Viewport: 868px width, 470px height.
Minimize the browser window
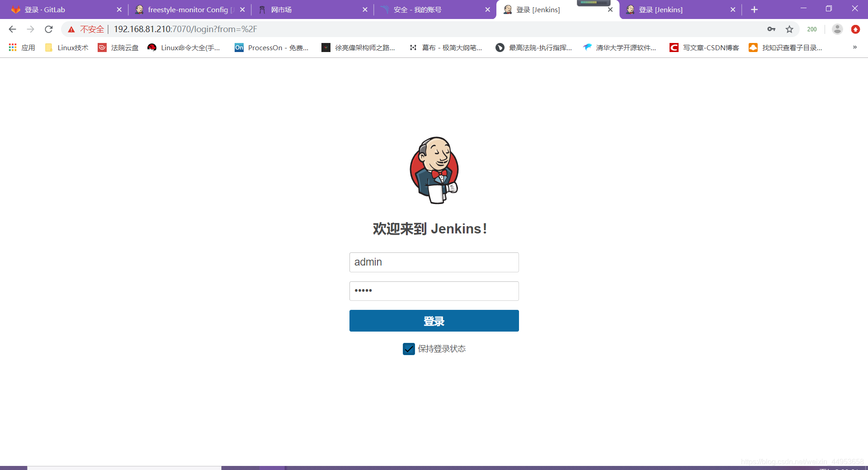[803, 9]
